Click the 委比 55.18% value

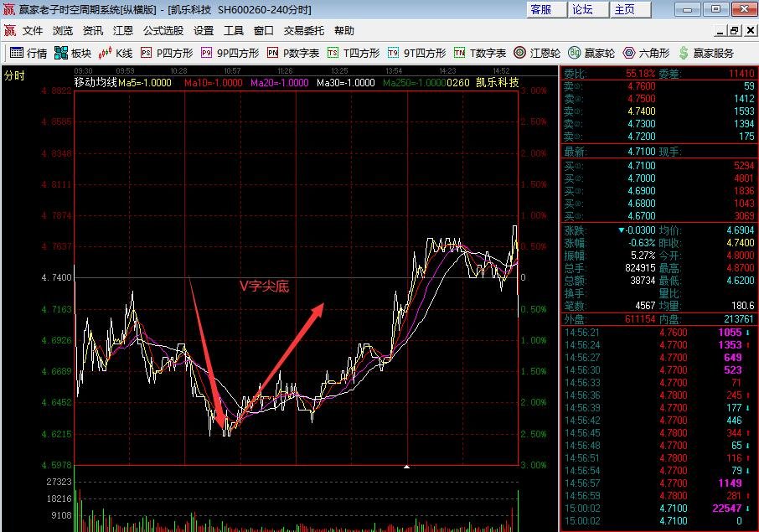[x=640, y=74]
